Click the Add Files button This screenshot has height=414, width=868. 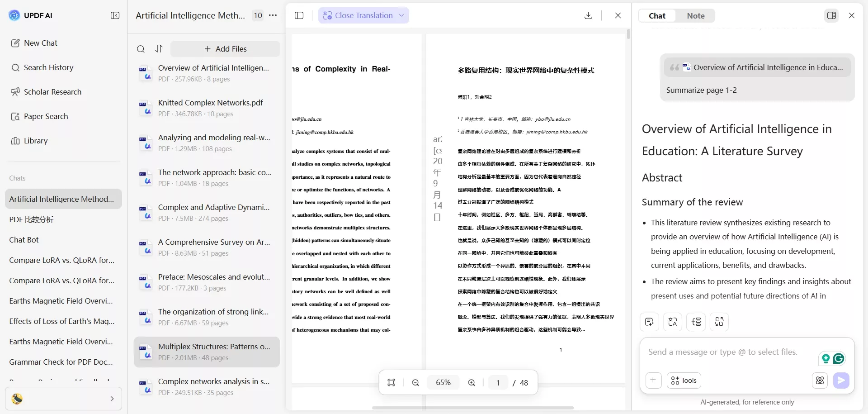coord(225,48)
